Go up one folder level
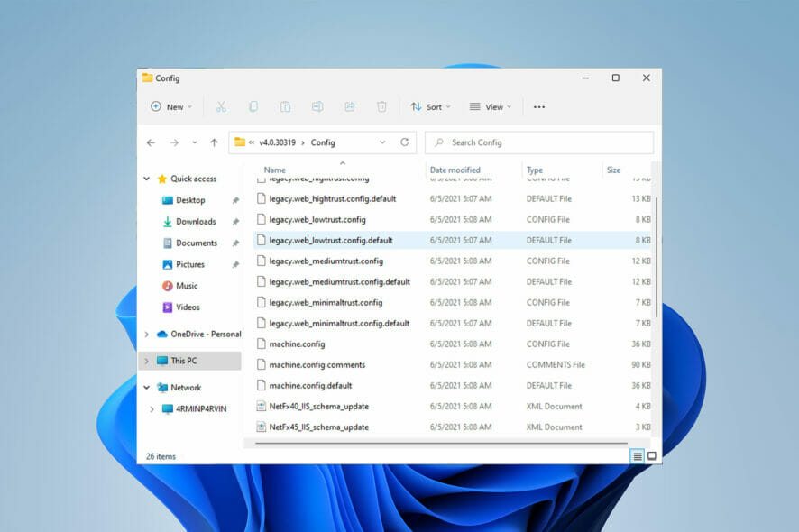This screenshot has width=799, height=532. (x=214, y=142)
